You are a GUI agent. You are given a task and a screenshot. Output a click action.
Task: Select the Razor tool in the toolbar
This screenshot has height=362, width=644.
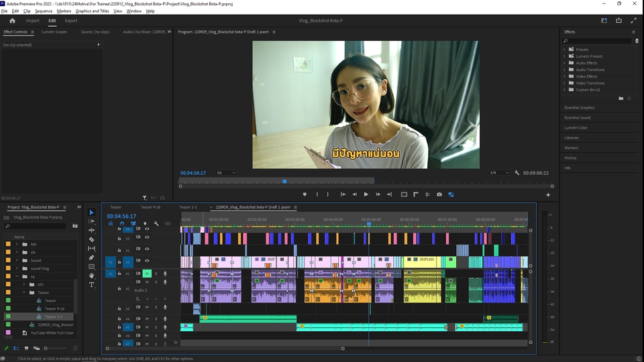pos(92,239)
